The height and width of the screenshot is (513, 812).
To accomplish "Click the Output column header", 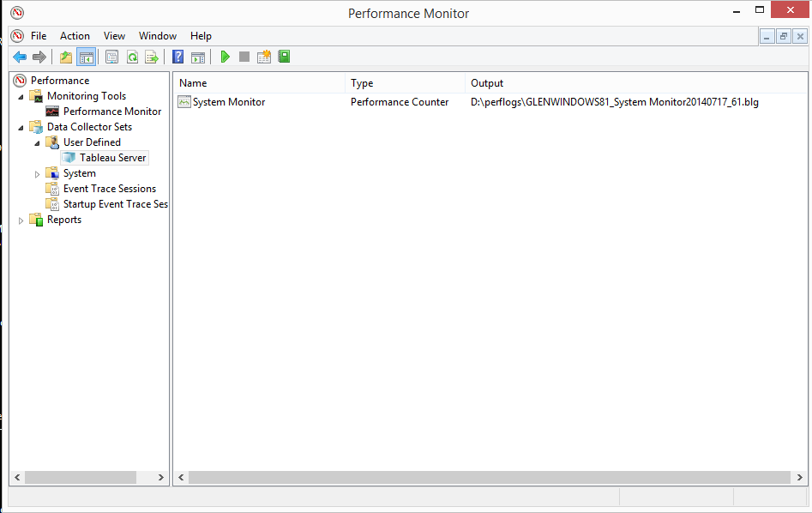I will [487, 83].
